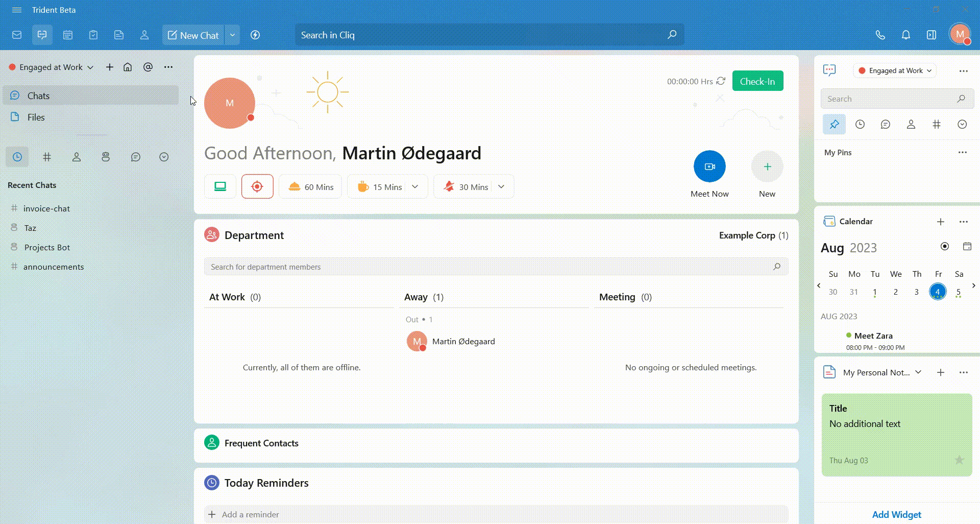Viewport: 980px width, 524px height.
Task: Click the phone call icon
Action: click(x=880, y=35)
